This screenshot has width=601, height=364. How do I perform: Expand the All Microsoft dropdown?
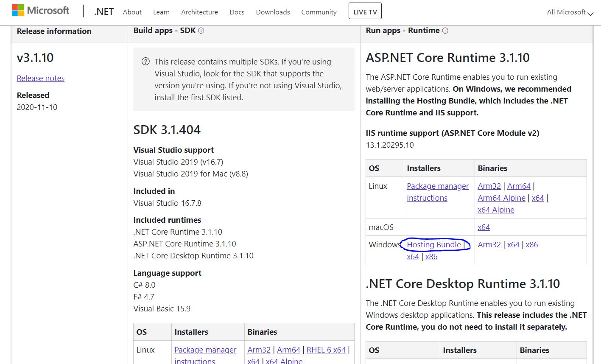(x=570, y=12)
